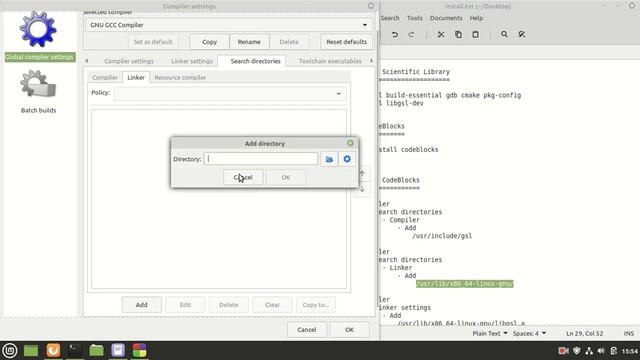The height and width of the screenshot is (360, 640).
Task: Open the Batch builds section
Action: (38, 92)
